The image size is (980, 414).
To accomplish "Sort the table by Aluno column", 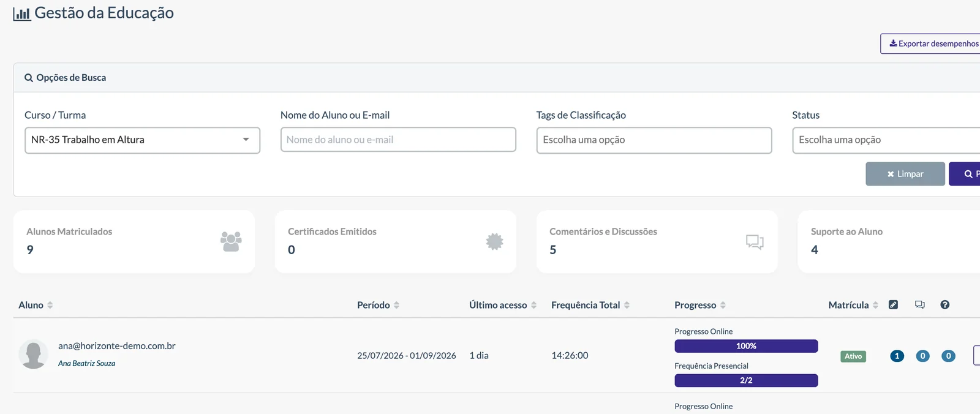I will pyautogui.click(x=36, y=305).
